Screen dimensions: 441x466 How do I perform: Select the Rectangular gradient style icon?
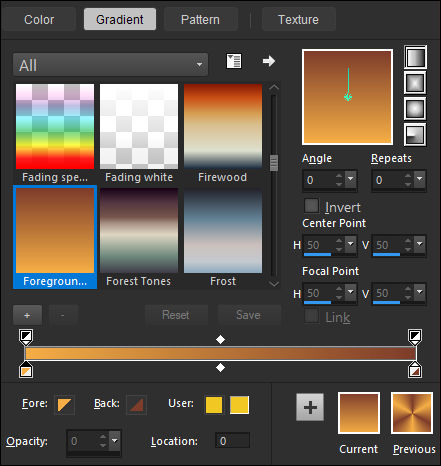pyautogui.click(x=415, y=83)
